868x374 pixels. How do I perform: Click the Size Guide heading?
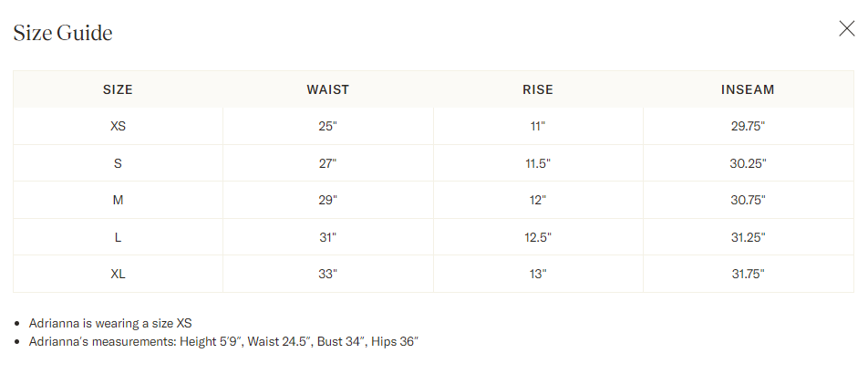point(63,33)
